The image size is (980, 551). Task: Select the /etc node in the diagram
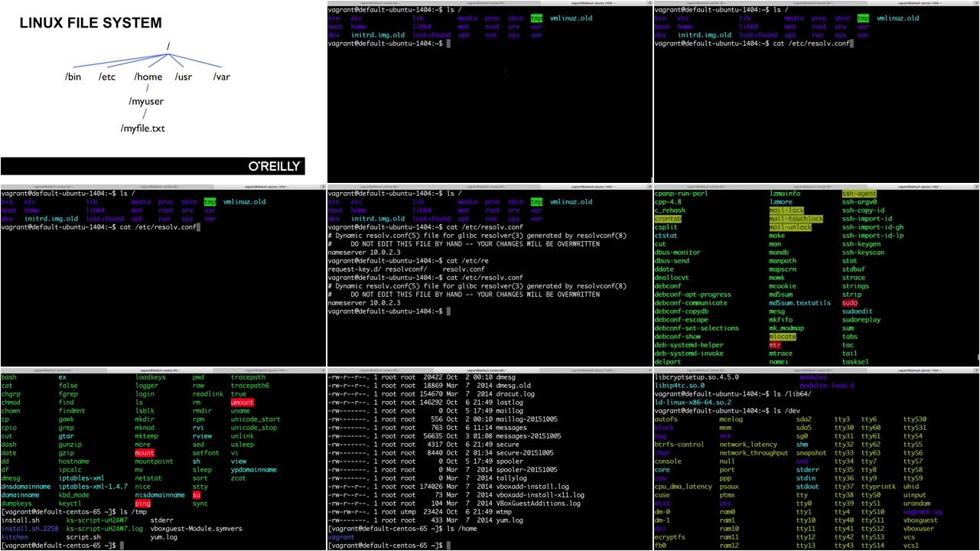tap(107, 77)
